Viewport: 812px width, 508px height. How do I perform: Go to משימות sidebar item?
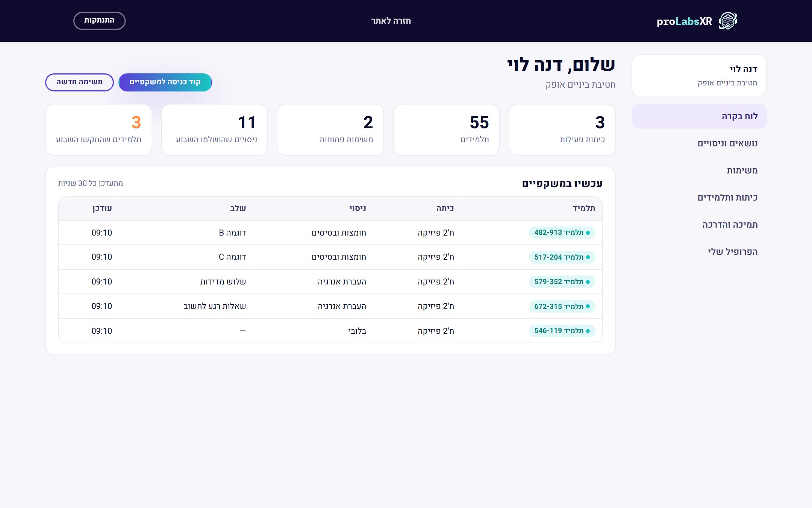click(699, 170)
